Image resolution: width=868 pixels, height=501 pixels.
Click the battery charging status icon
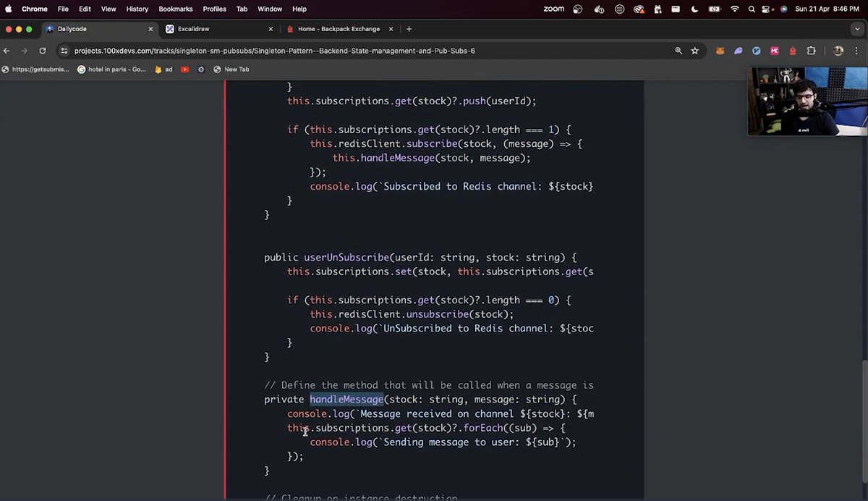coord(715,9)
